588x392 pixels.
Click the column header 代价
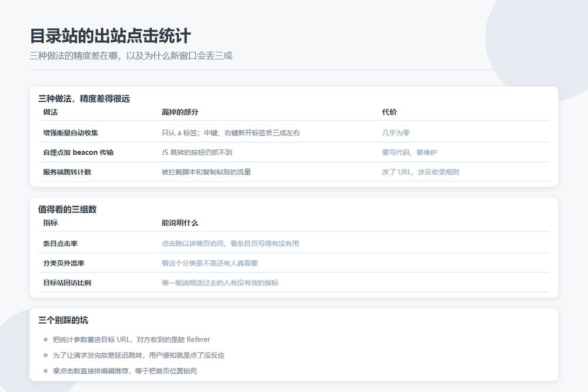(389, 112)
